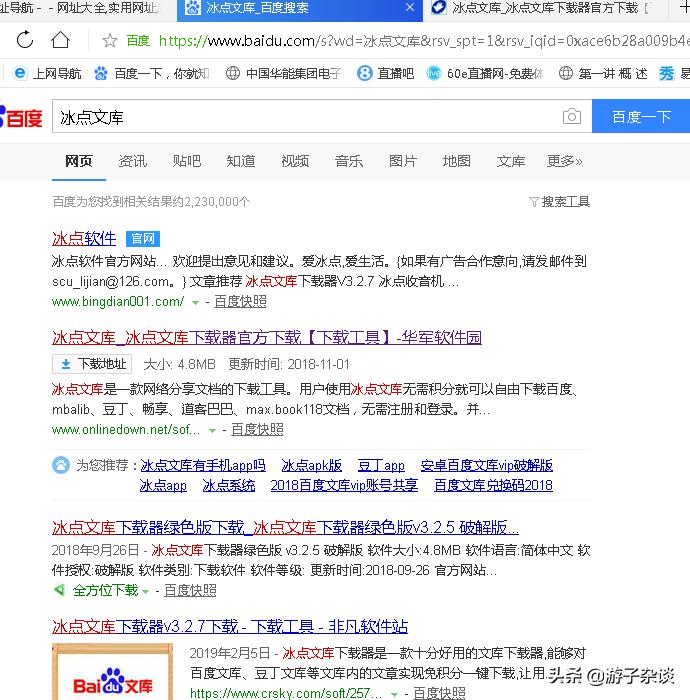Open suggestion 冰点系统
This screenshot has height=700, width=690.
click(x=229, y=485)
